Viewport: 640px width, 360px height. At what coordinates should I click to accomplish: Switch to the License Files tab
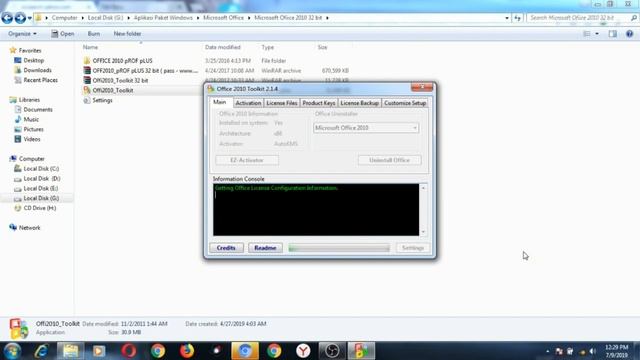pyautogui.click(x=282, y=103)
